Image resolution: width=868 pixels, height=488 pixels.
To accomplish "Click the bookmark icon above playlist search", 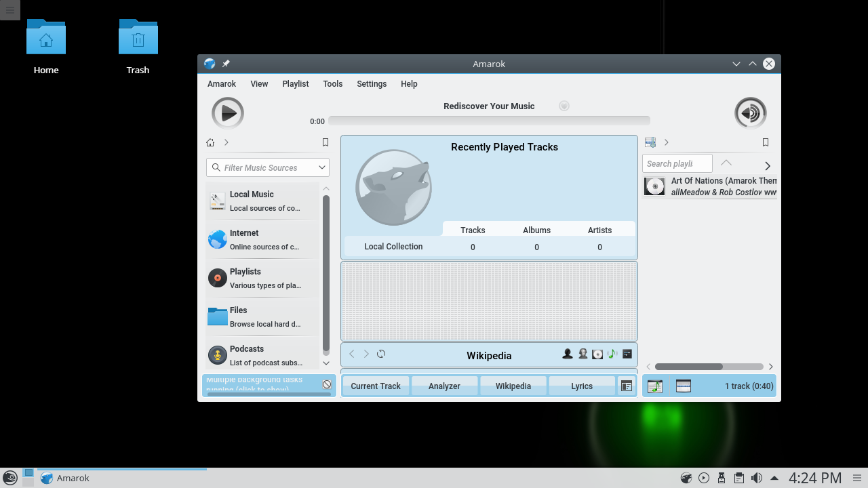I will [766, 142].
